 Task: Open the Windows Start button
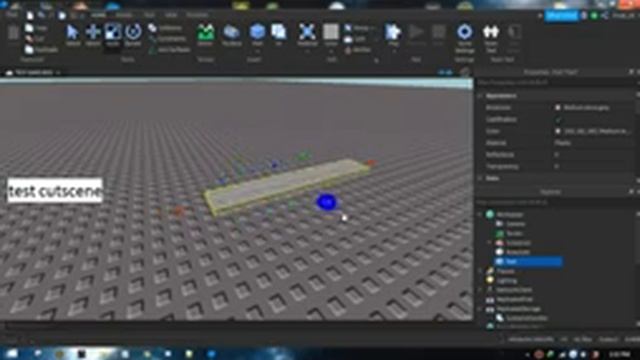point(11,353)
